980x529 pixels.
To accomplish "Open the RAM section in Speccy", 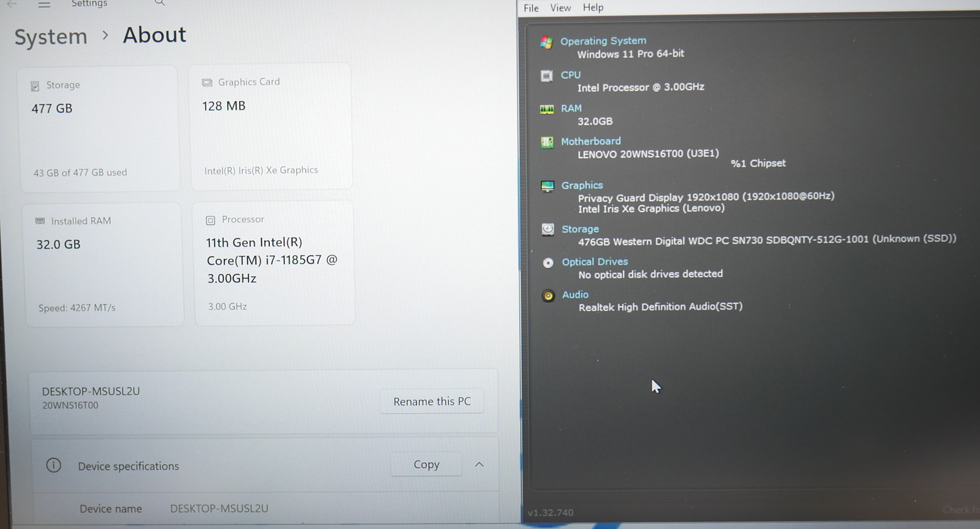I will tap(571, 108).
